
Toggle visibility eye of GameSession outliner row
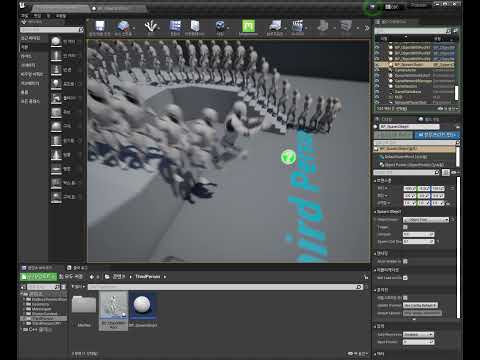coord(377,86)
